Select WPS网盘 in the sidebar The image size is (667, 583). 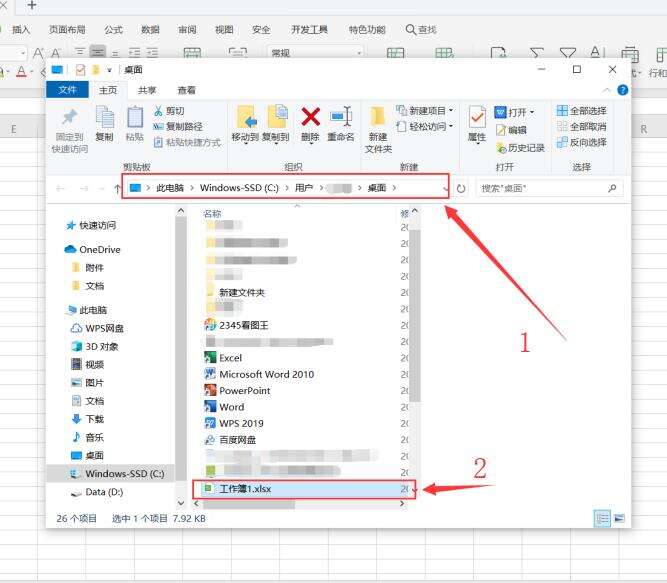coord(97,328)
